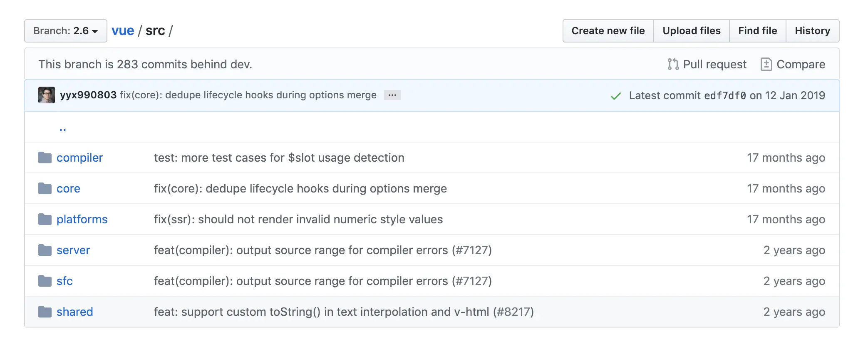Click yyx990803's avatar thumbnail
Screen dimensions: 868x340
pyautogui.click(x=47, y=95)
